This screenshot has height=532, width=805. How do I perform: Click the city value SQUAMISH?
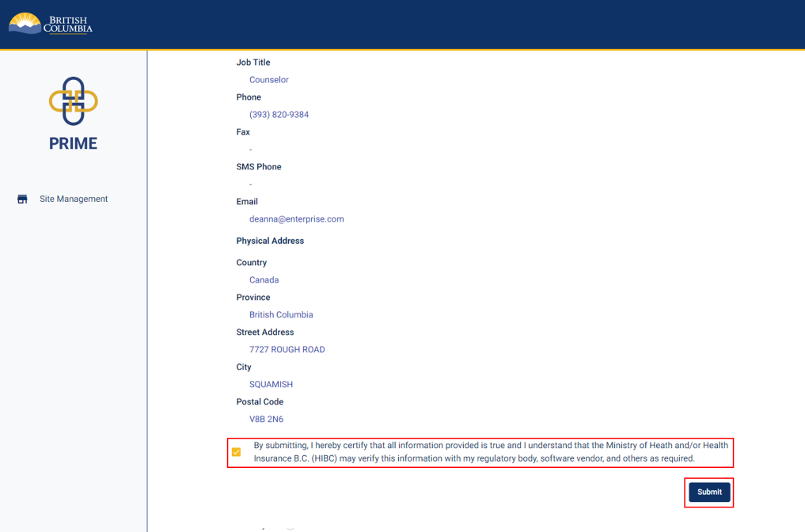271,385
